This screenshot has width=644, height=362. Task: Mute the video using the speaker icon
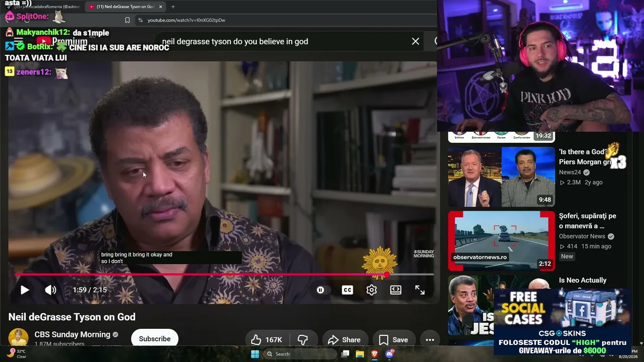[50, 290]
